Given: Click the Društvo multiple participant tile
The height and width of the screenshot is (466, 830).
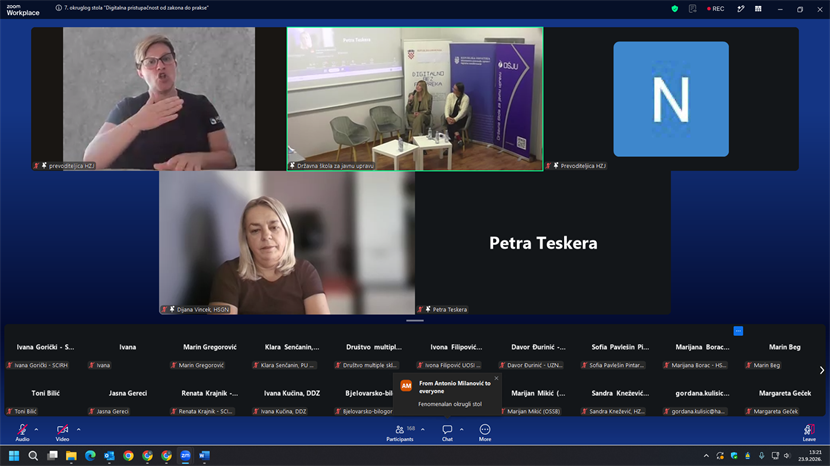Looking at the screenshot, I should click(x=374, y=349).
